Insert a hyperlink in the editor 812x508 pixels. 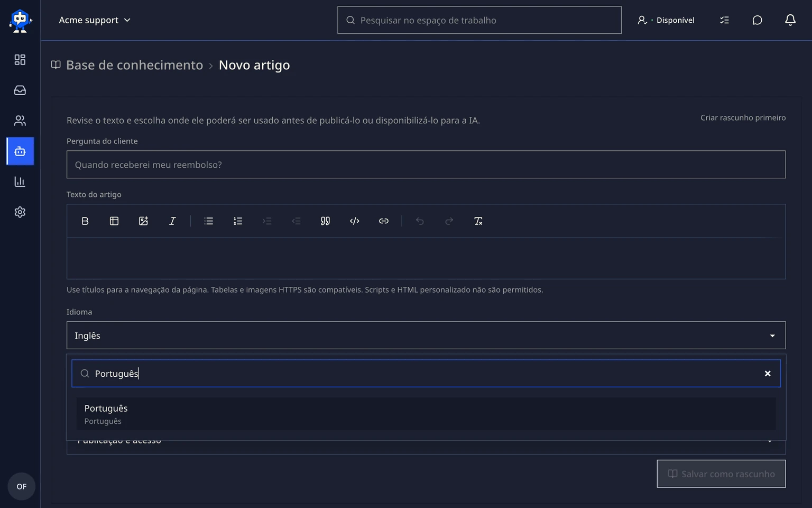pyautogui.click(x=384, y=221)
